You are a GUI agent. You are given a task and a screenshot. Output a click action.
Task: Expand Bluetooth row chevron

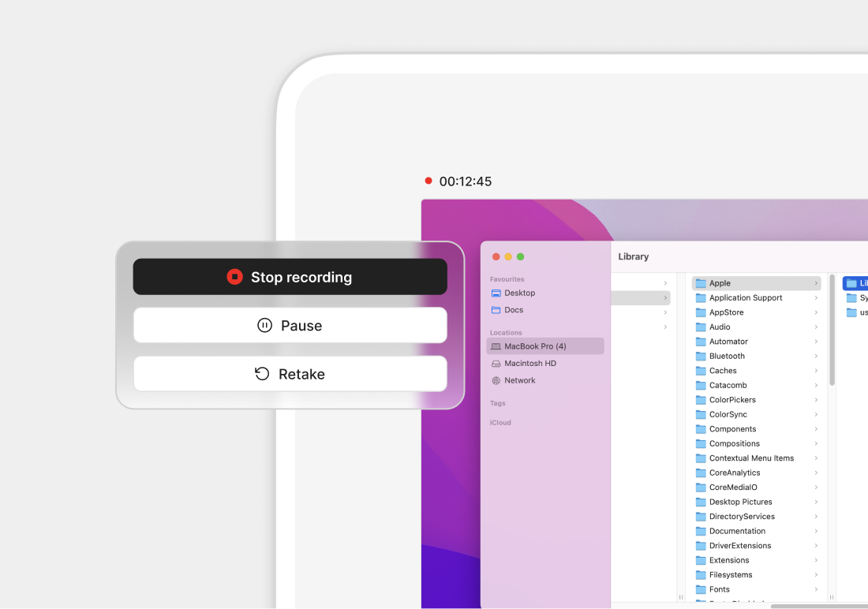[816, 356]
